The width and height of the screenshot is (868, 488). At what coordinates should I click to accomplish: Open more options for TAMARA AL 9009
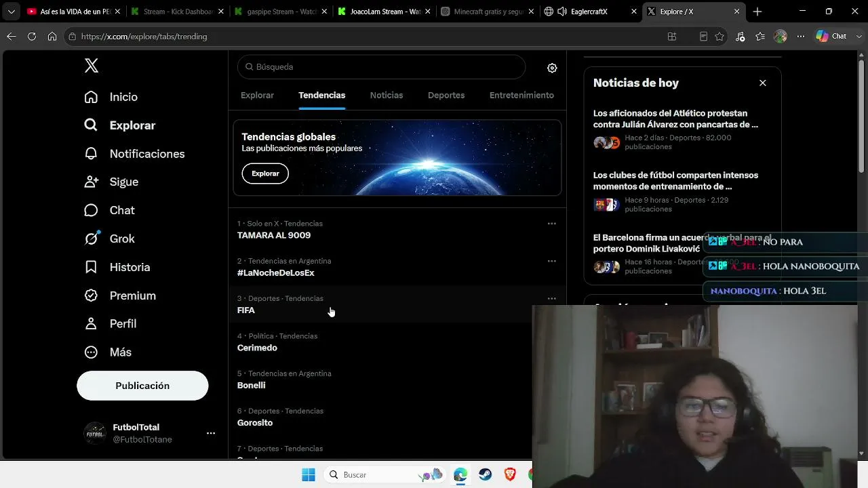552,224
